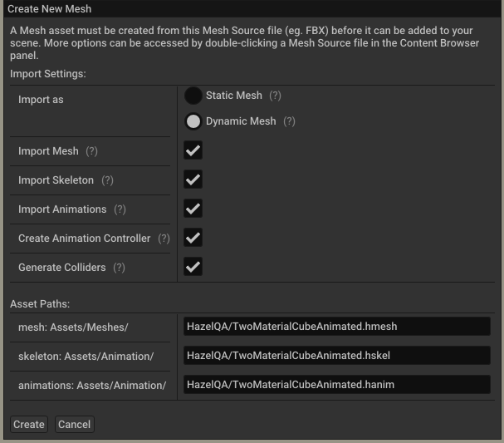Click the mesh asset path field

(336, 327)
